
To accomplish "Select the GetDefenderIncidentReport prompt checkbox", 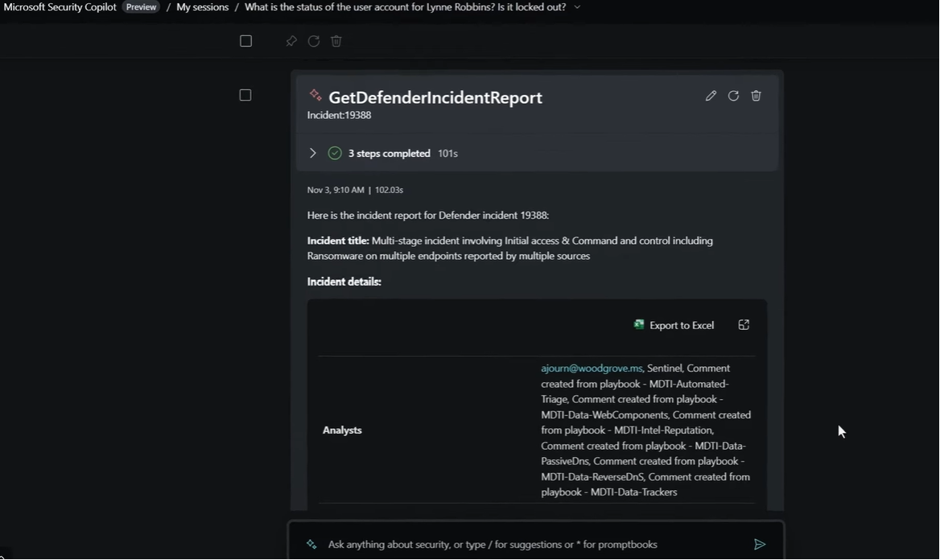I will [x=245, y=95].
